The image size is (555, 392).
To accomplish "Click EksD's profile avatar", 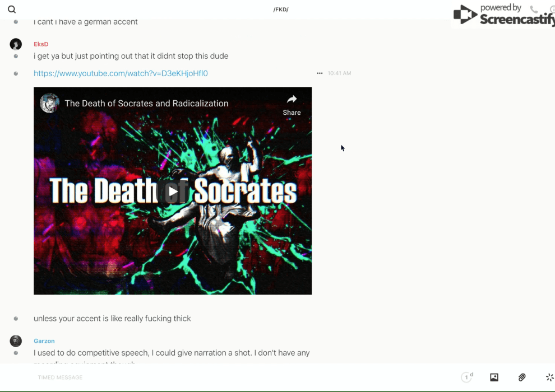I will point(16,44).
